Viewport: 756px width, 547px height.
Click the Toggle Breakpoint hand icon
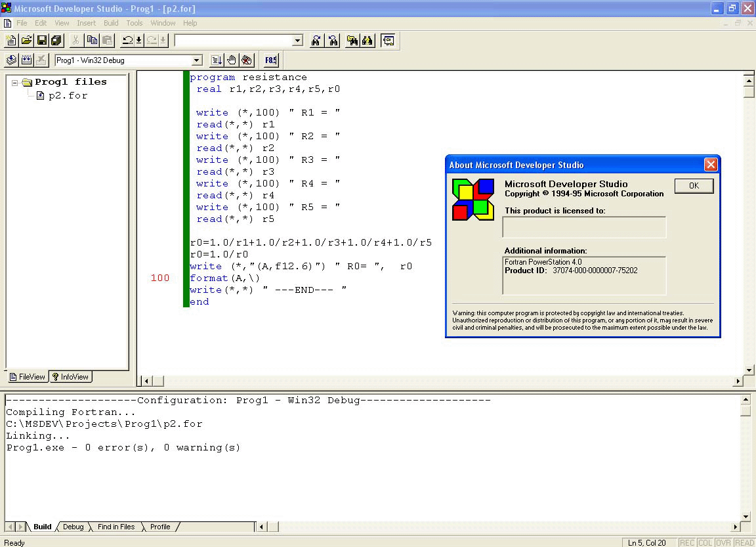coord(232,60)
